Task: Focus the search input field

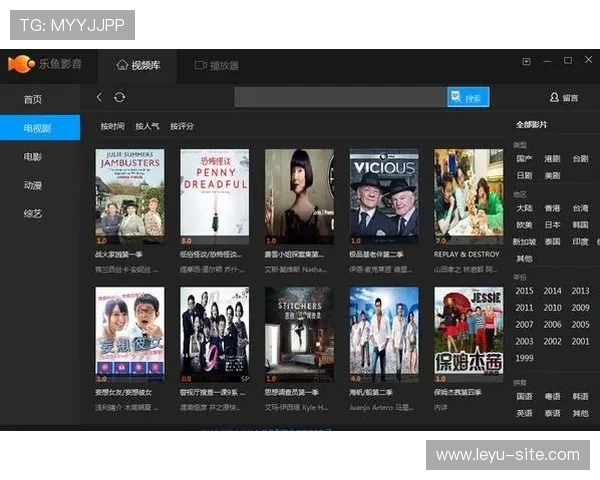Action: click(x=340, y=97)
